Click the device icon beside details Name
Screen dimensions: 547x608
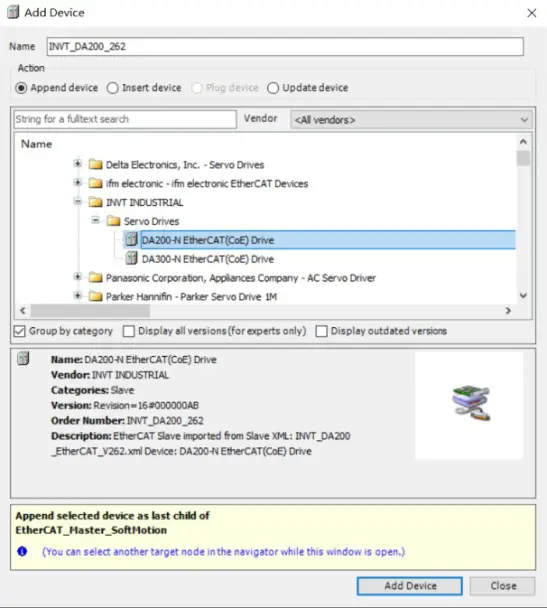pos(23,358)
